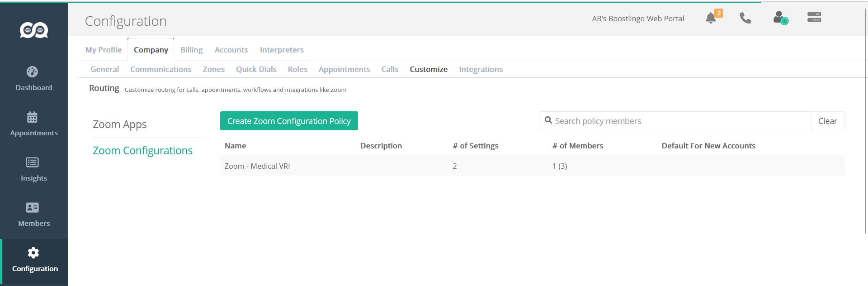Click the Name column header
The image size is (868, 286).
(x=236, y=146)
